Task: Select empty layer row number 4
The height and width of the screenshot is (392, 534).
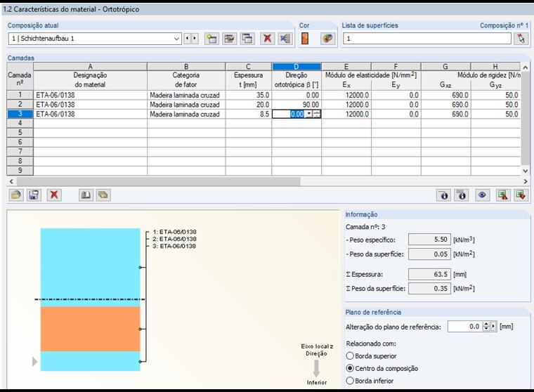Action: coord(20,123)
